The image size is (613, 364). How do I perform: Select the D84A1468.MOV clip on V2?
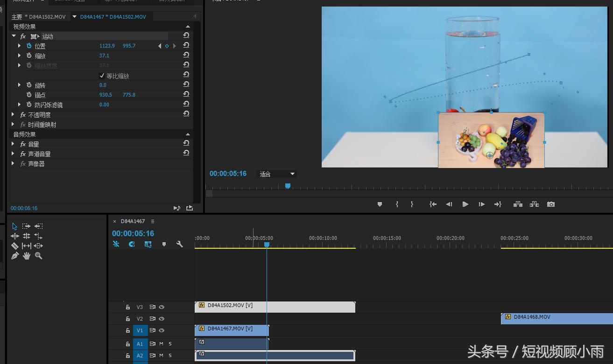[x=557, y=318]
